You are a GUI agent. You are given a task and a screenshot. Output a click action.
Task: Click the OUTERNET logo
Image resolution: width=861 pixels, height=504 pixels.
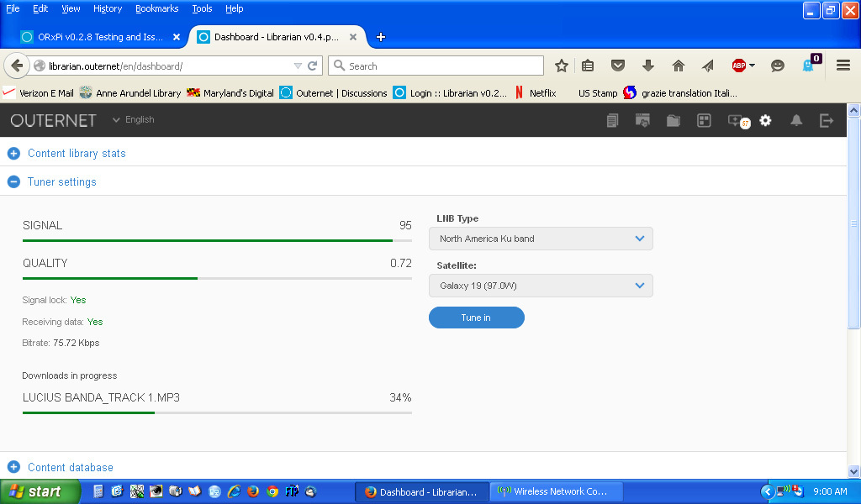click(x=53, y=120)
